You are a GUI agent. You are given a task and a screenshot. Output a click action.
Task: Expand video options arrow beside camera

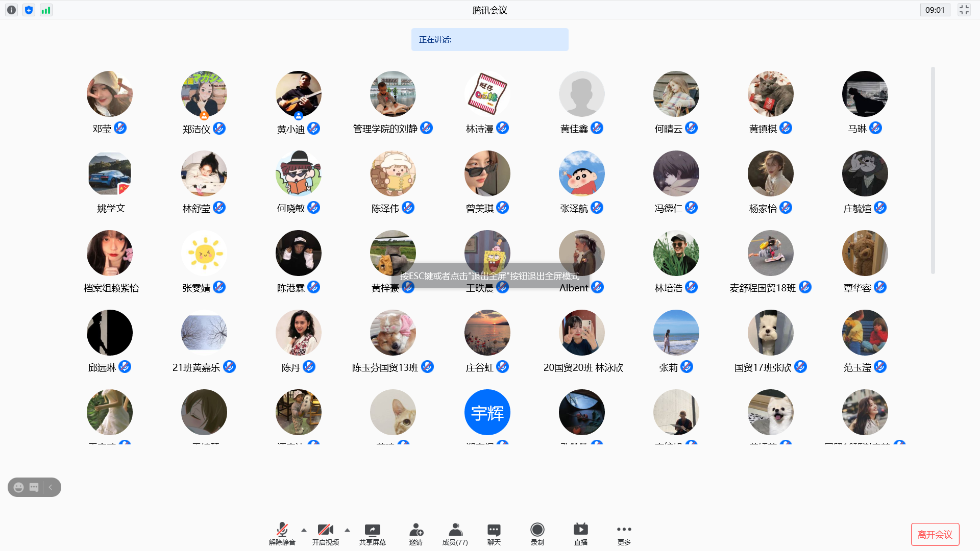click(x=348, y=530)
